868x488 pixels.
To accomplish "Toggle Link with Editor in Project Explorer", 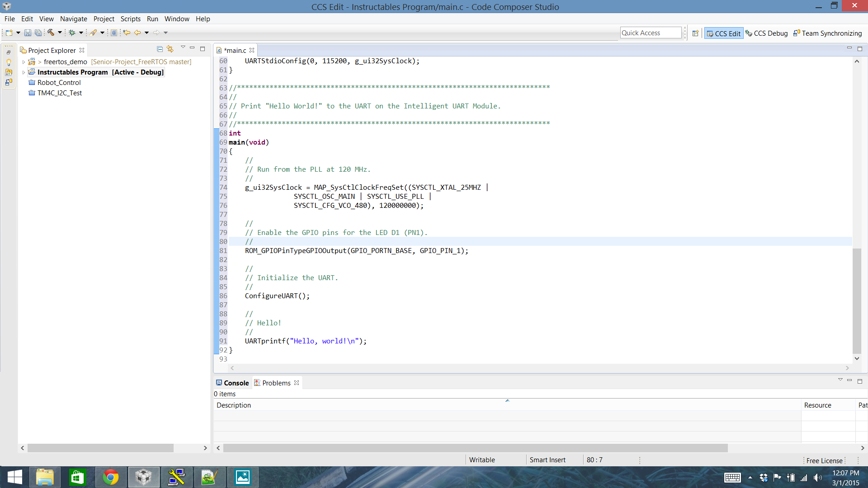I will [x=170, y=49].
